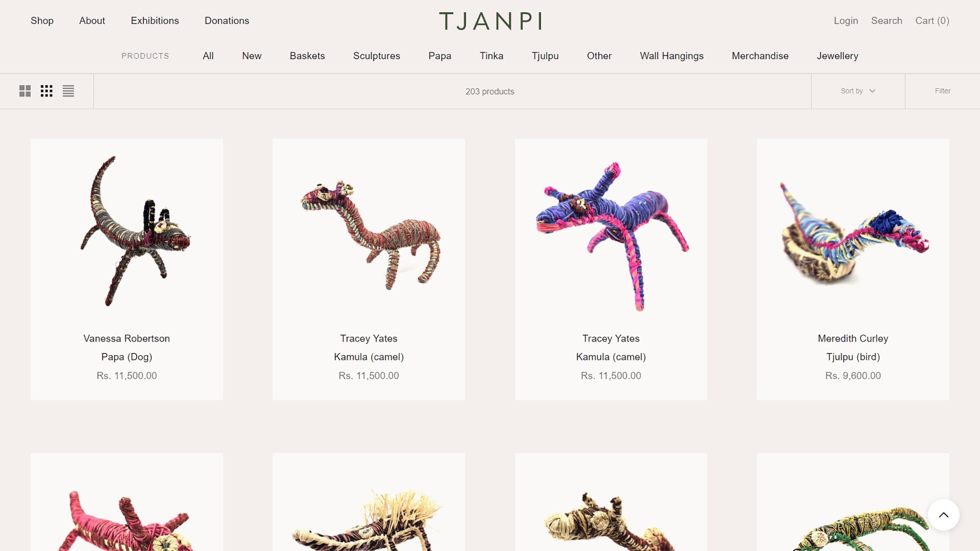Open the Shop menu

click(42, 21)
